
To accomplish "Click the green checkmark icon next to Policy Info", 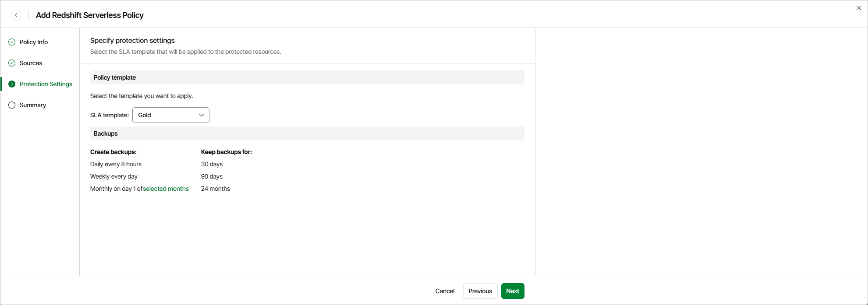I will point(12,42).
